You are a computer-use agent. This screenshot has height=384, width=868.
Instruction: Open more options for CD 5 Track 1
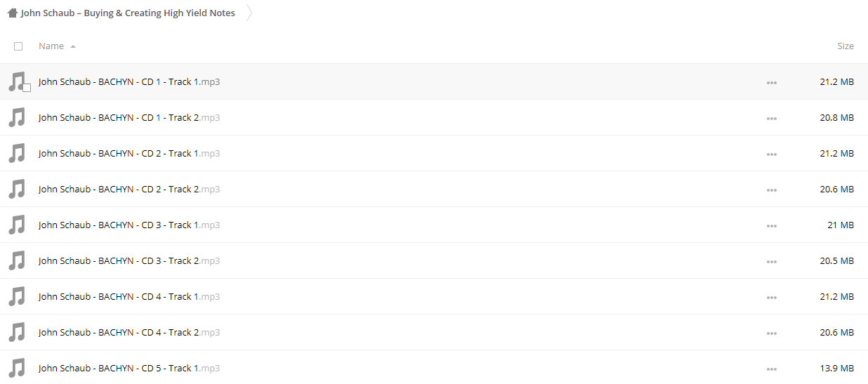[x=772, y=369]
